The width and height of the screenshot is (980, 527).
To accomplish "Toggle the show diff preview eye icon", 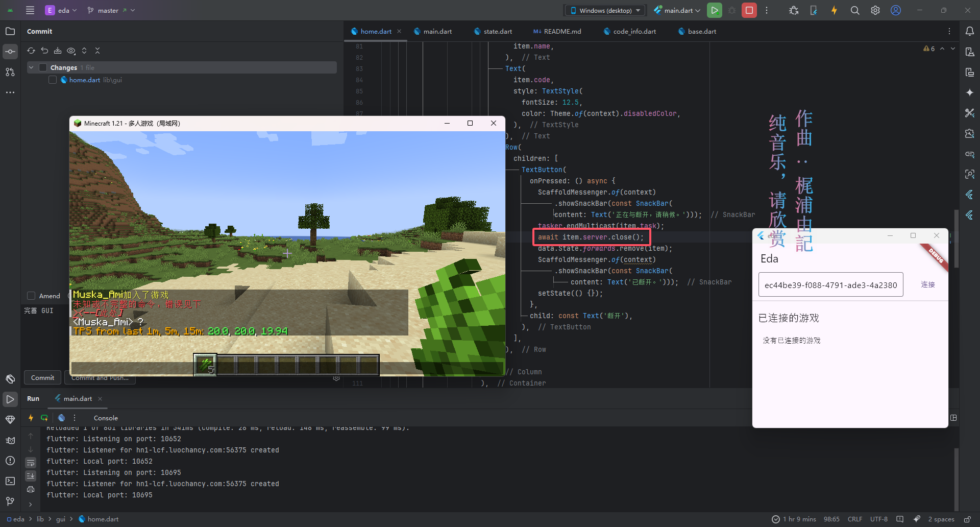I will click(x=71, y=51).
